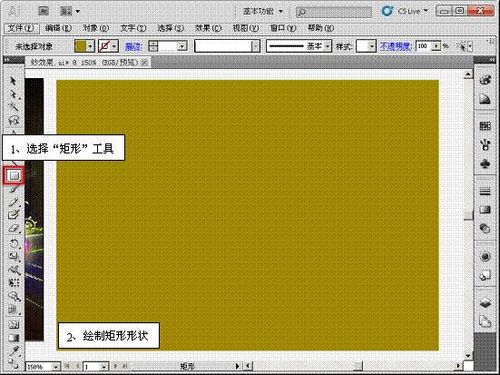Click the blue 描边 stroke link
The width and height of the screenshot is (500, 375).
pyautogui.click(x=133, y=46)
